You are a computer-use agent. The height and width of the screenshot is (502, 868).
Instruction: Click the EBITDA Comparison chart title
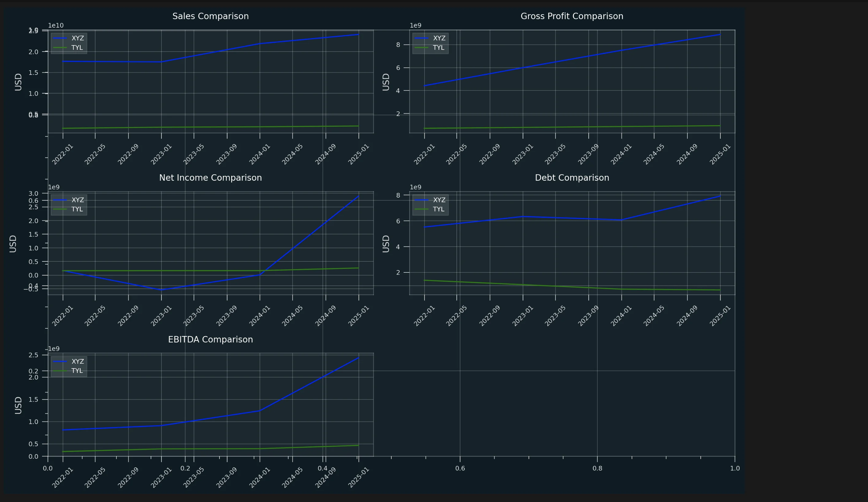[210, 339]
